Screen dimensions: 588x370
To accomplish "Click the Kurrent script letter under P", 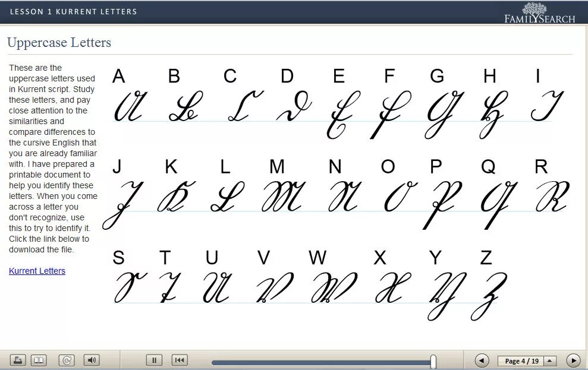I will 442,205.
